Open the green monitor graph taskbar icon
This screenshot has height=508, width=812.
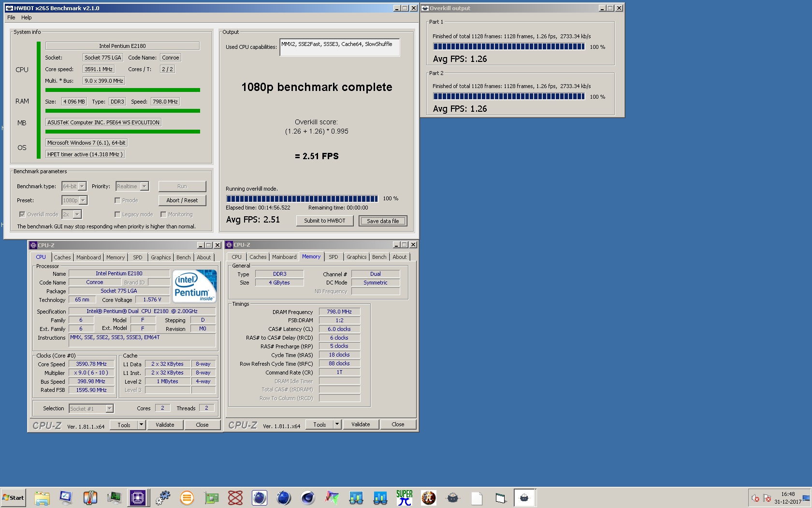point(114,497)
